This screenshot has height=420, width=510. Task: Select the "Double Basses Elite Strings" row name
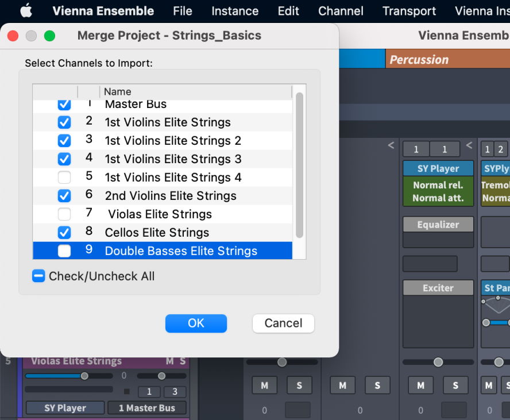tap(181, 251)
